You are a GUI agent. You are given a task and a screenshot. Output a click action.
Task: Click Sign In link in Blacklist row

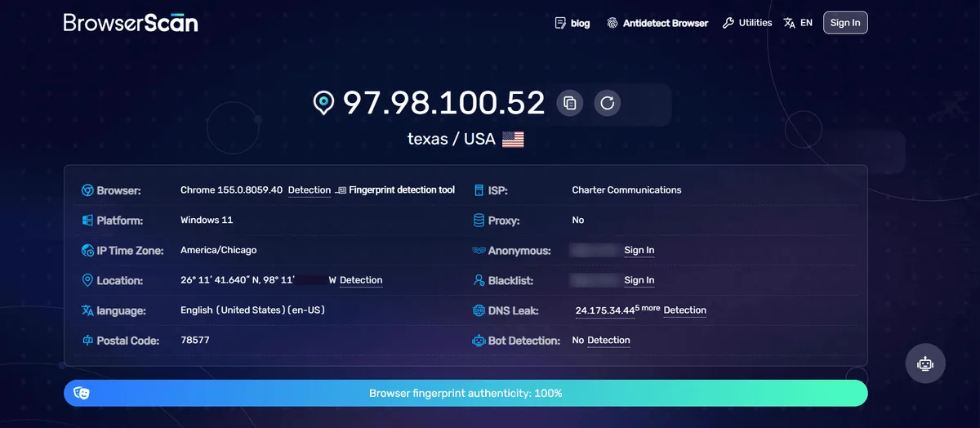(639, 280)
